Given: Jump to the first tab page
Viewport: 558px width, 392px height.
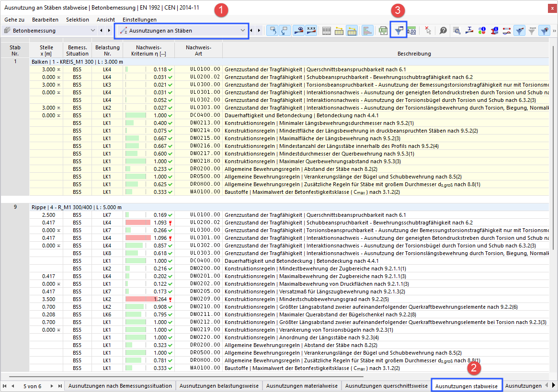Looking at the screenshot, I should 5,386.
